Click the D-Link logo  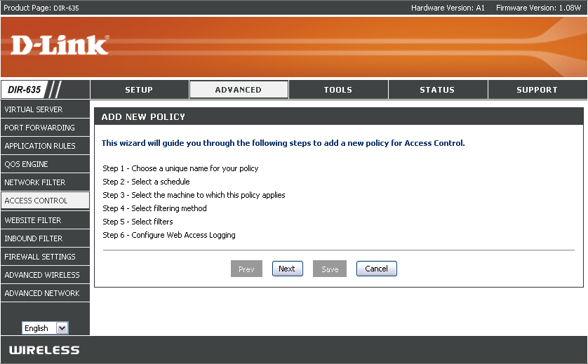coord(60,45)
